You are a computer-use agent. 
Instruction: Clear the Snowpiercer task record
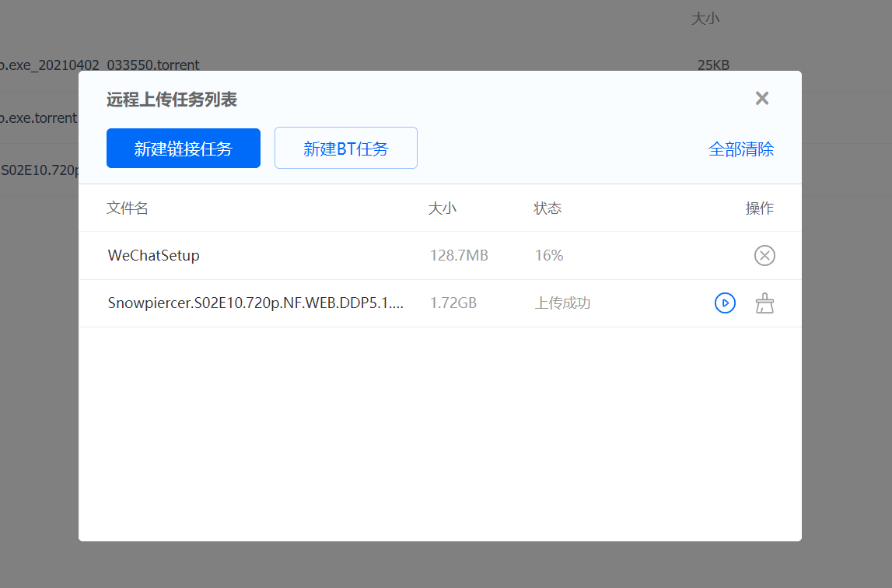pyautogui.click(x=764, y=303)
